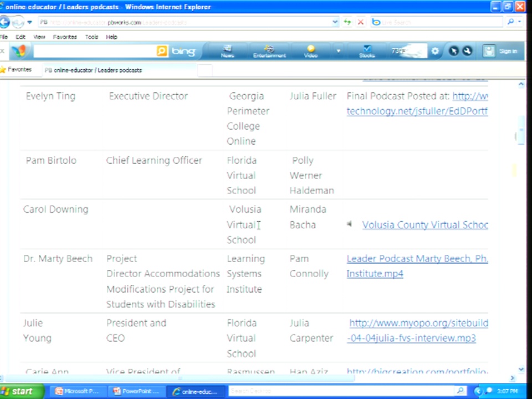Open Bing toolbar settings gear

pyautogui.click(x=435, y=51)
